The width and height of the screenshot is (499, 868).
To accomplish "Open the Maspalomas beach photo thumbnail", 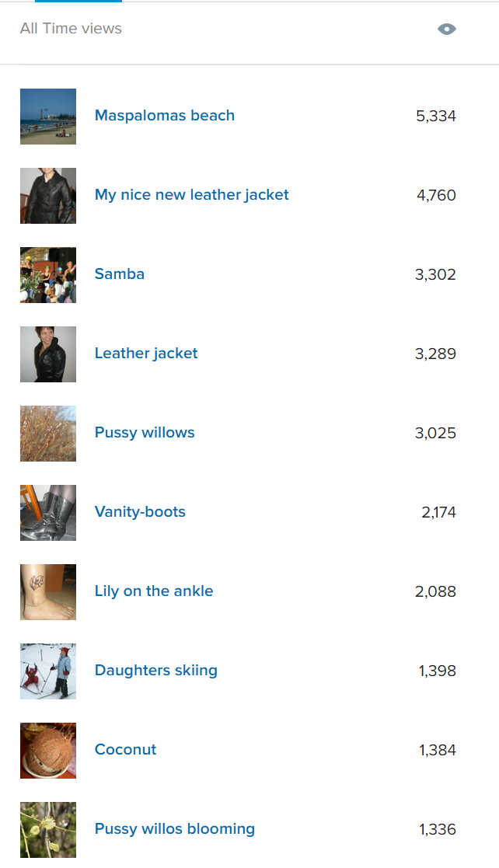I will [x=48, y=117].
